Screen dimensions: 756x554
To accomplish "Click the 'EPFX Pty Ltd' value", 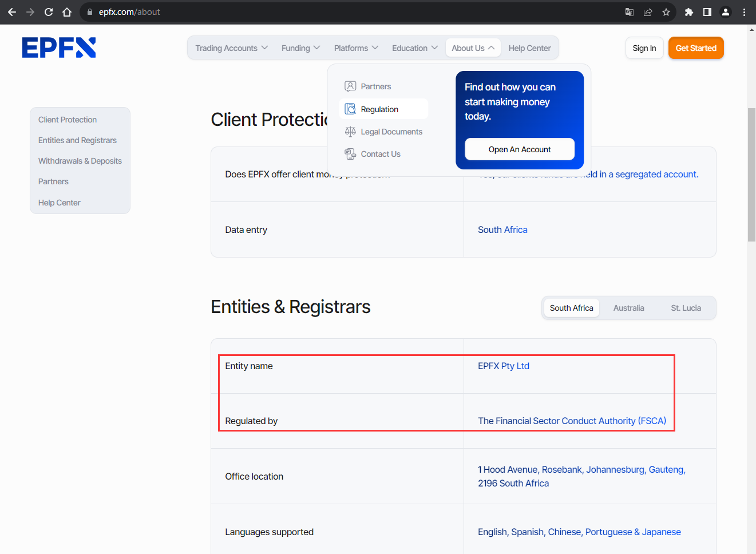I will tap(504, 366).
